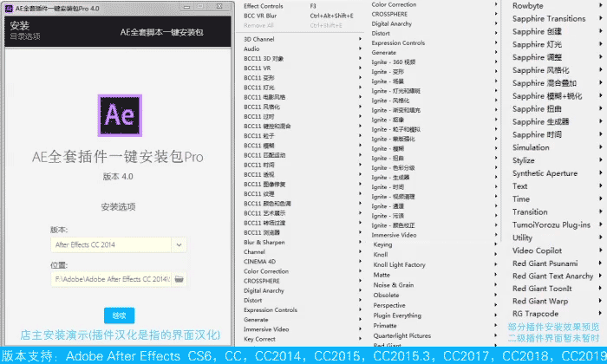Open the Keying submenu
The height and width of the screenshot is (364, 607).
(382, 244)
